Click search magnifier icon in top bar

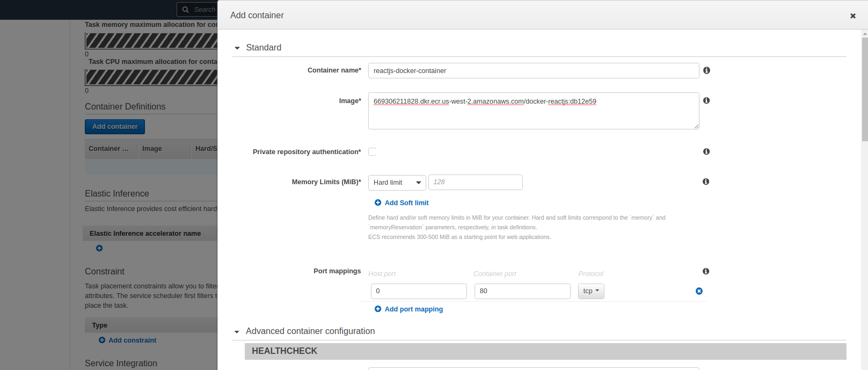click(186, 10)
